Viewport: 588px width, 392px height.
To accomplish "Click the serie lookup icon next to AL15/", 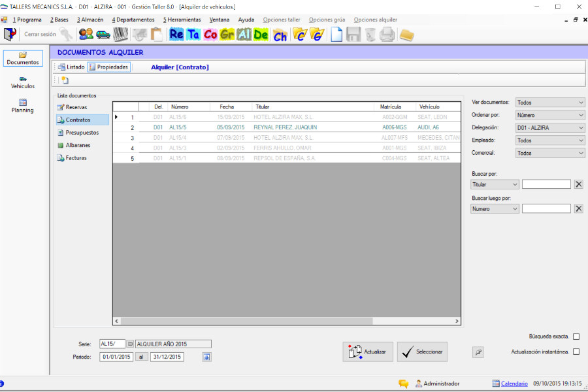I will [x=130, y=344].
